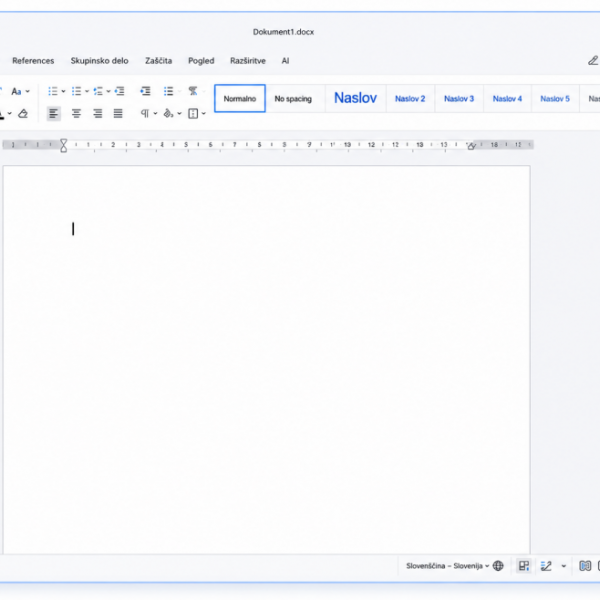
Task: Align text to the right
Action: (x=98, y=114)
